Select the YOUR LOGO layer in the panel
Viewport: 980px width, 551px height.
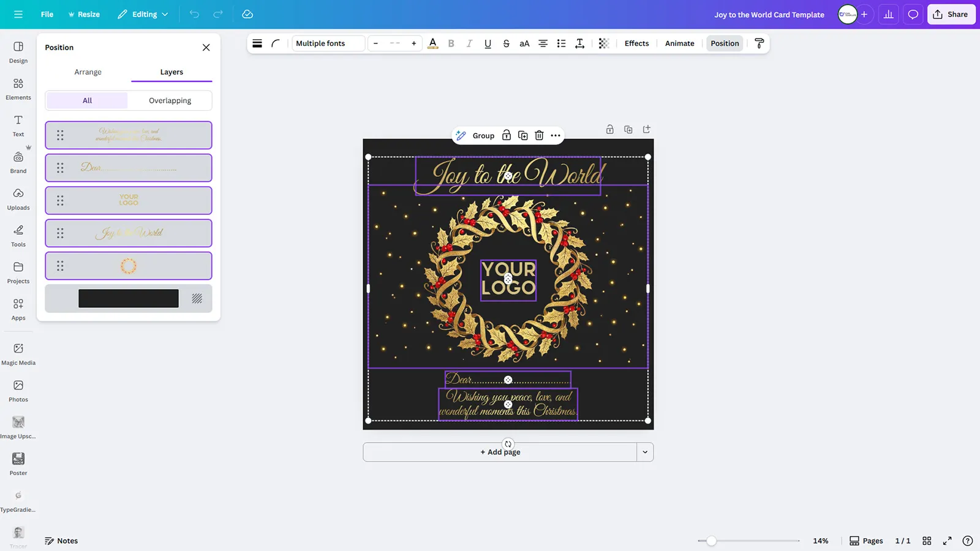tap(128, 200)
